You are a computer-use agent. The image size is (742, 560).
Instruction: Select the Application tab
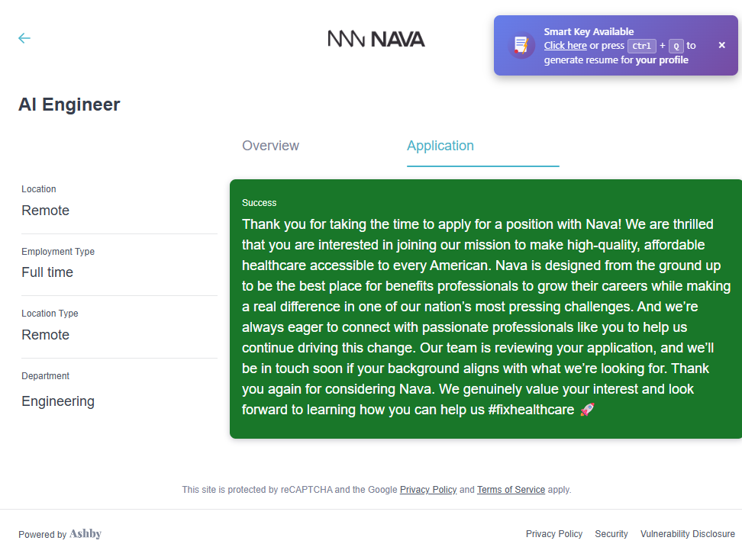point(440,146)
